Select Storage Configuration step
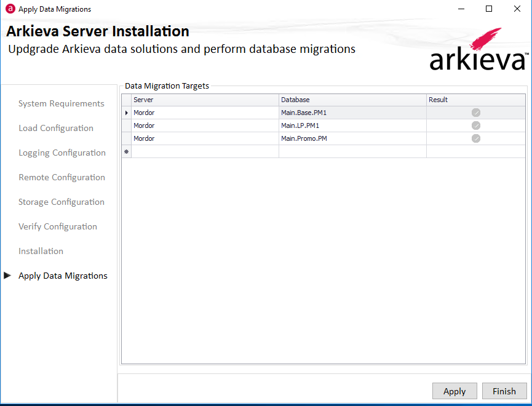The image size is (532, 406). pos(62,202)
